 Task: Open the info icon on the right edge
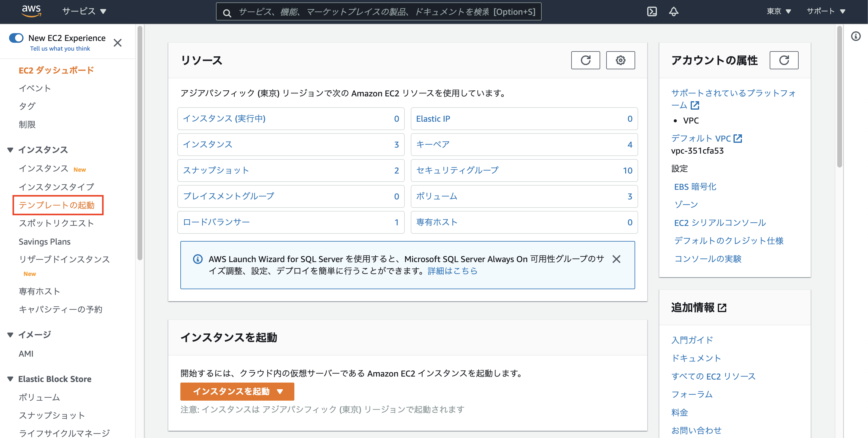pyautogui.click(x=856, y=37)
